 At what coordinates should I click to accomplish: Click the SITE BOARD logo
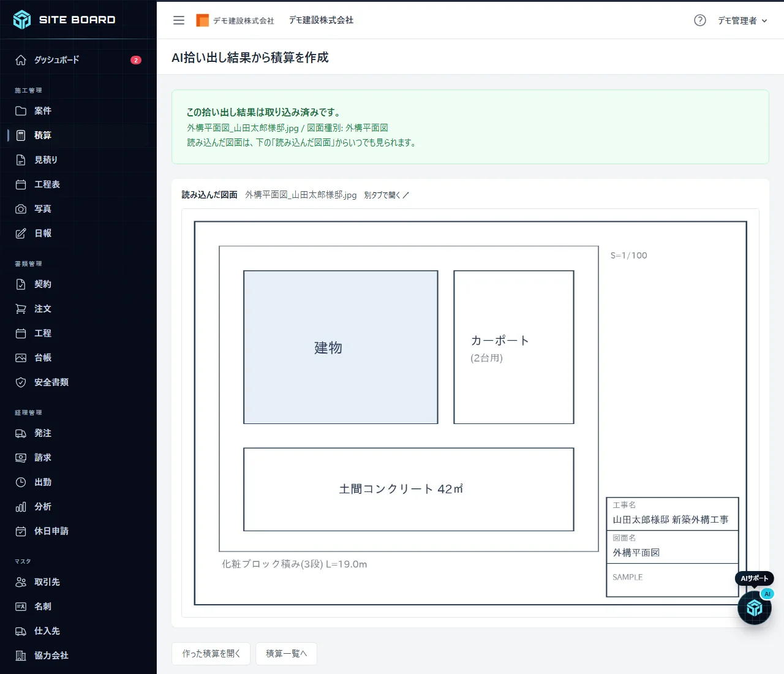(x=64, y=20)
